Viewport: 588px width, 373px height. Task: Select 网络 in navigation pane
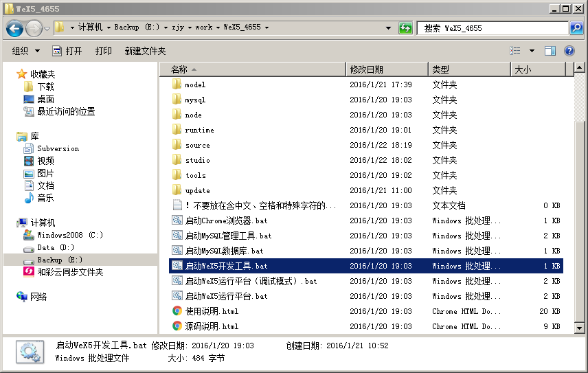coord(32,297)
